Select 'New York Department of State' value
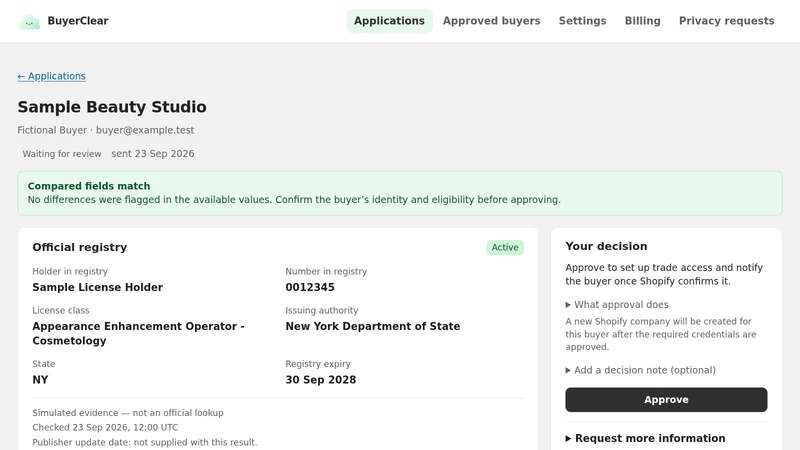 (x=372, y=327)
